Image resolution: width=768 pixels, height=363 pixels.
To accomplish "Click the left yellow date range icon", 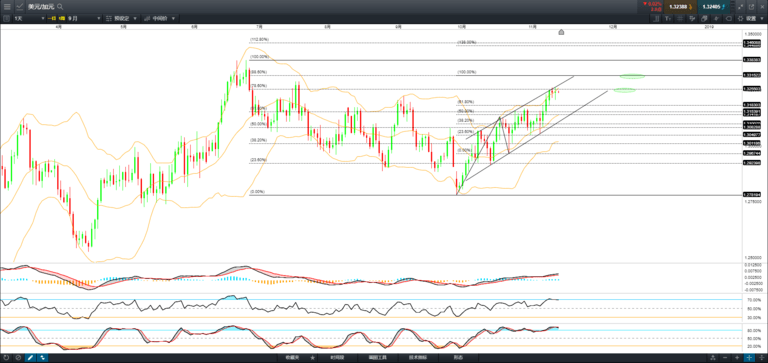I will click(51, 18).
